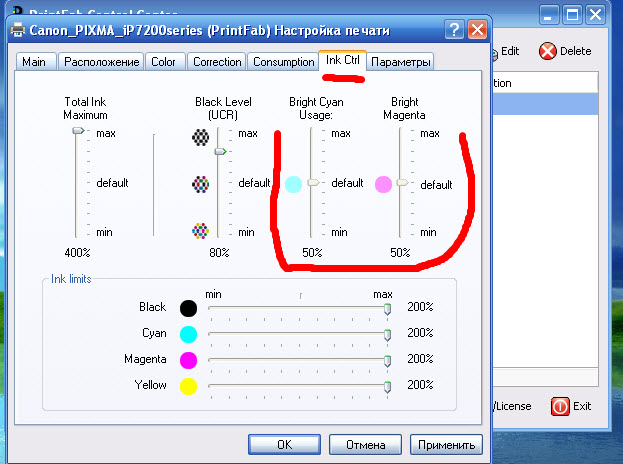This screenshot has height=464, width=623.
Task: Click the Отмена button
Action: point(365,444)
